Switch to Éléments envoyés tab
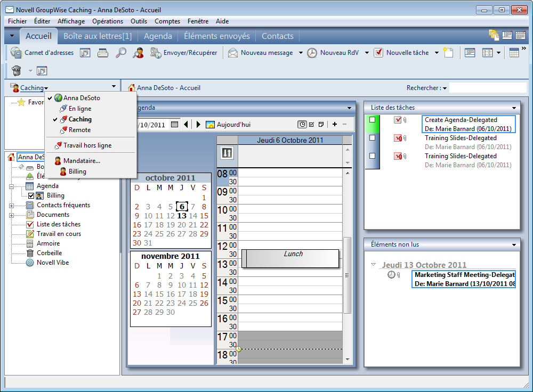533x392 pixels. 217,36
